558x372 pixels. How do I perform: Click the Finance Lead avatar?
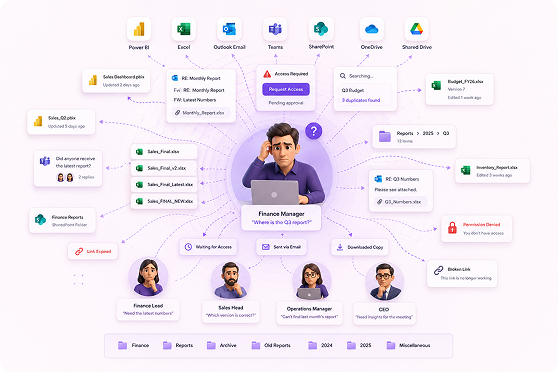coord(148,277)
